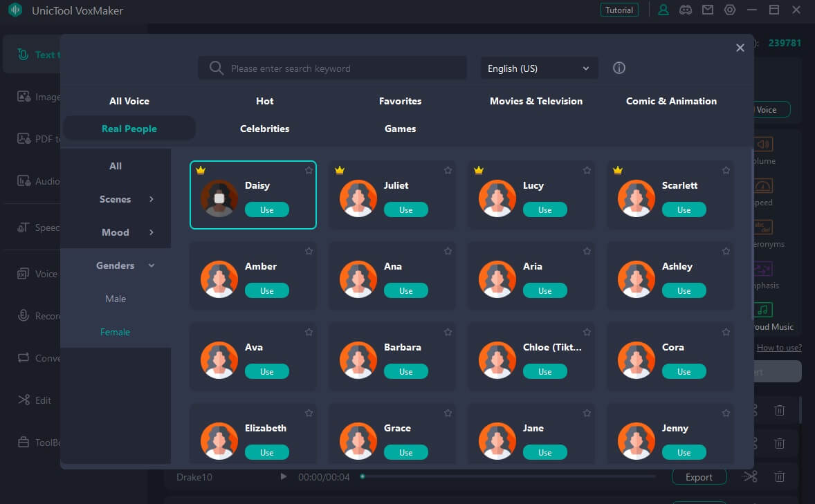Collapse the Genders filter
This screenshot has height=504, width=815.
pos(152,265)
